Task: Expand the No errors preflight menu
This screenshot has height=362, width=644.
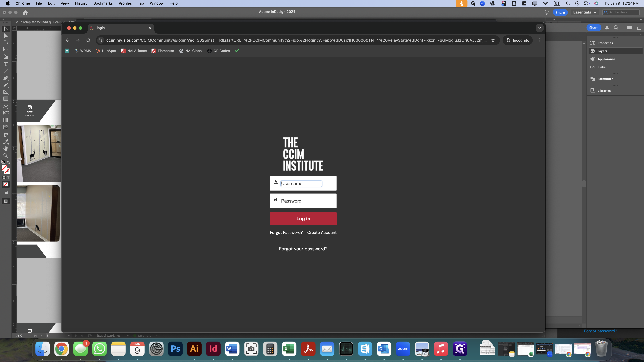Action: [157, 336]
